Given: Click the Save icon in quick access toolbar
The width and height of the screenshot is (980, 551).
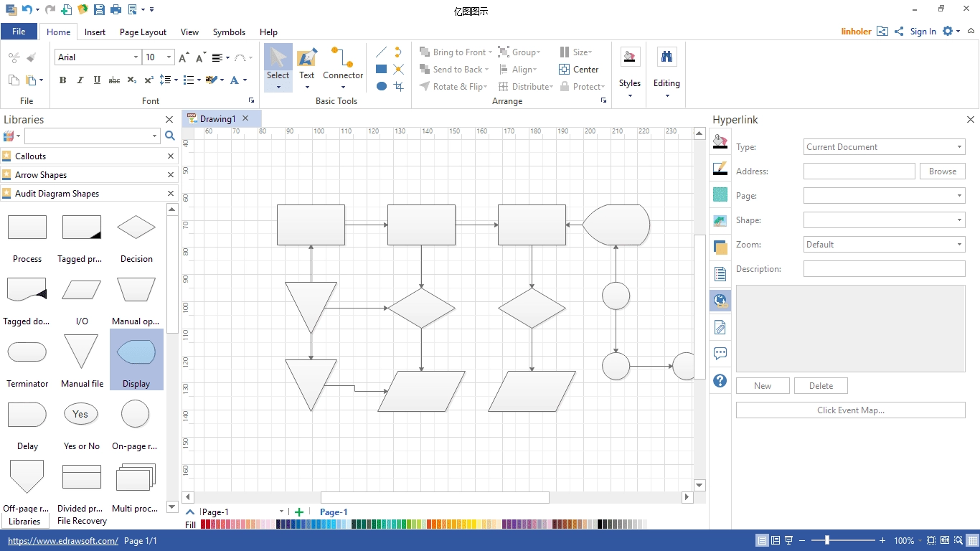Looking at the screenshot, I should click(x=99, y=9).
